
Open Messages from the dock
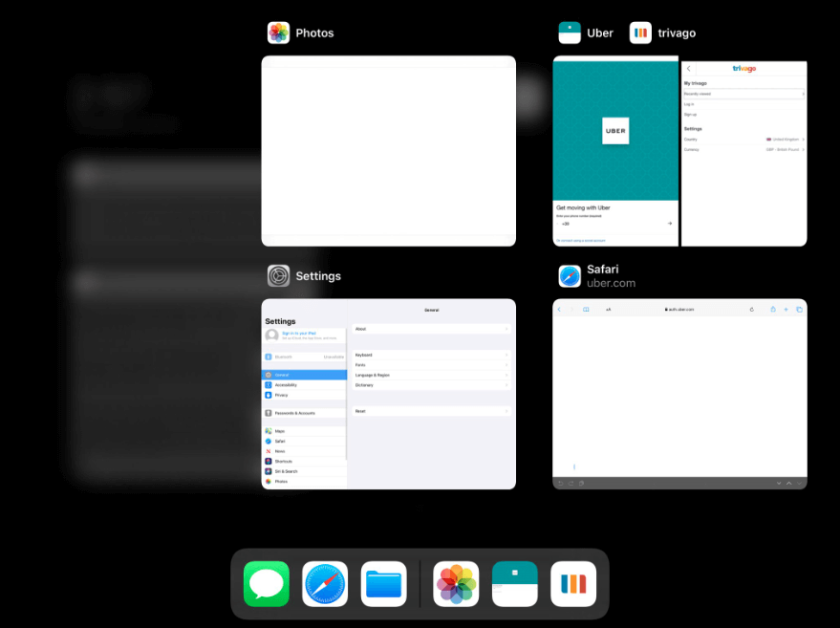(267, 583)
